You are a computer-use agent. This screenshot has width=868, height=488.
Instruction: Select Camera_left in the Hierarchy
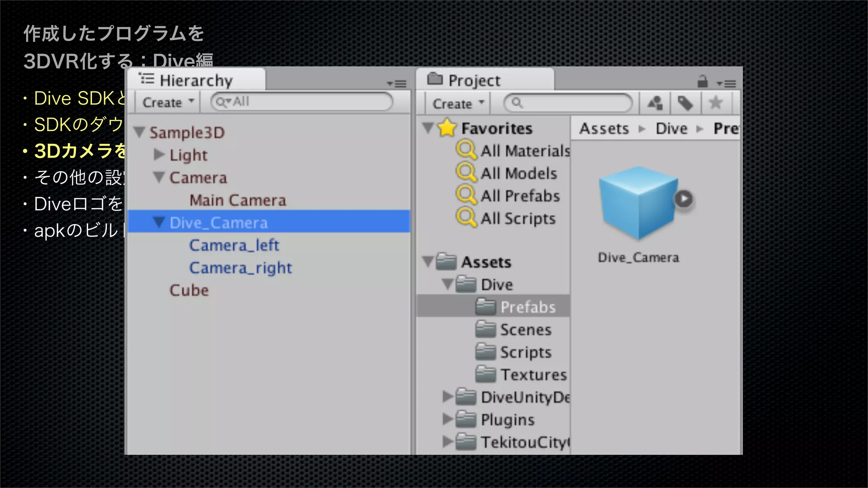click(234, 245)
